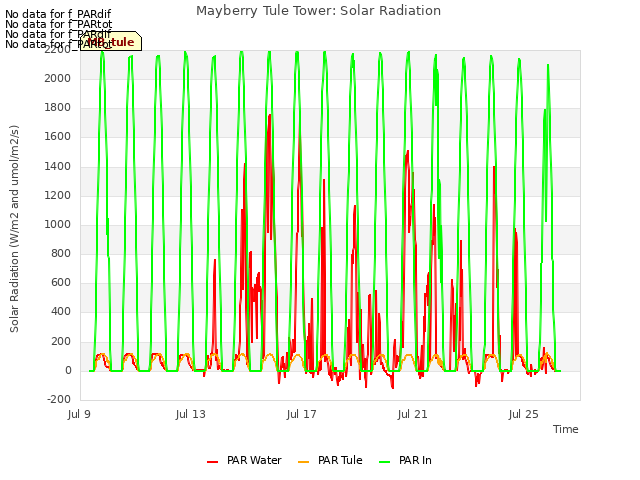The image size is (640, 480).
Task: Click the -200 y-axis tick label
Action: click(x=59, y=400)
